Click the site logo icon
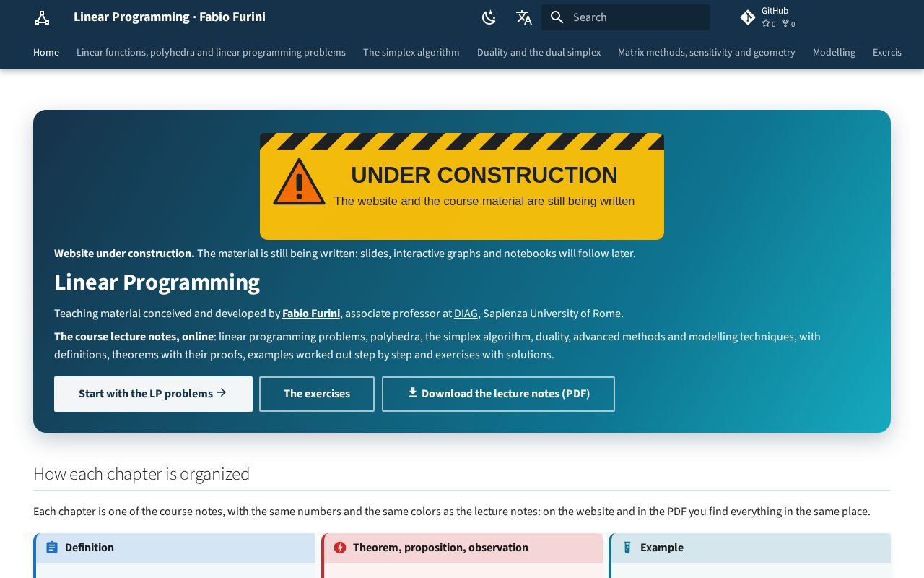The image size is (924, 578). [x=42, y=17]
